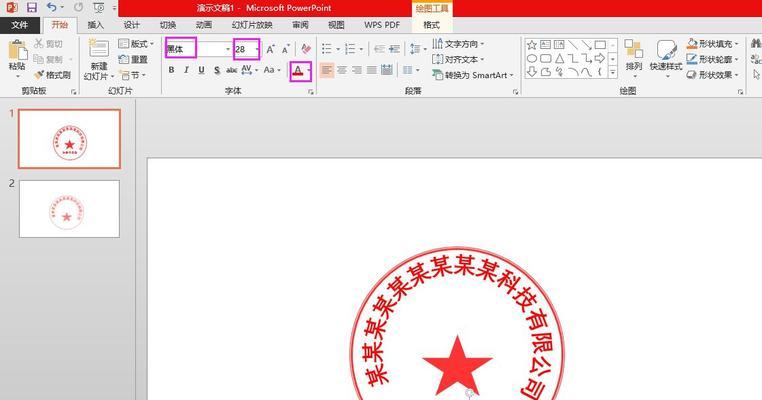Click the bullet list icon
This screenshot has width=762, height=400.
(327, 49)
